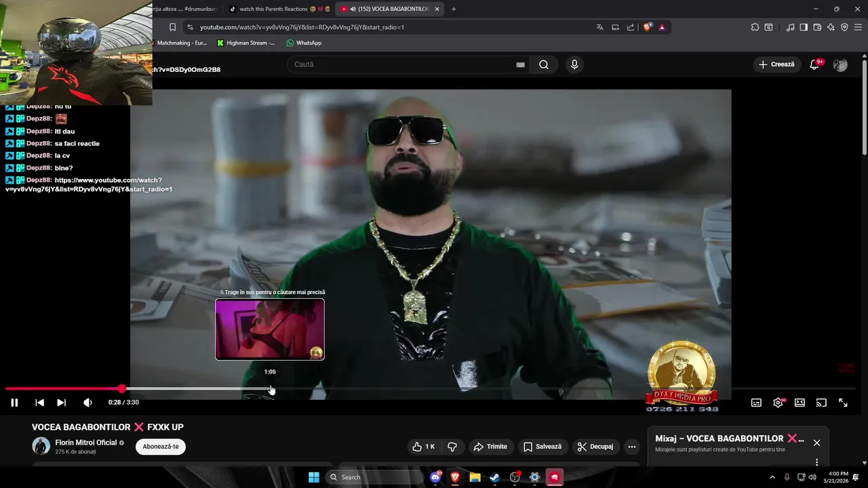Bookmark this page in the address bar
Screen dimensions: 868x488
(x=172, y=27)
